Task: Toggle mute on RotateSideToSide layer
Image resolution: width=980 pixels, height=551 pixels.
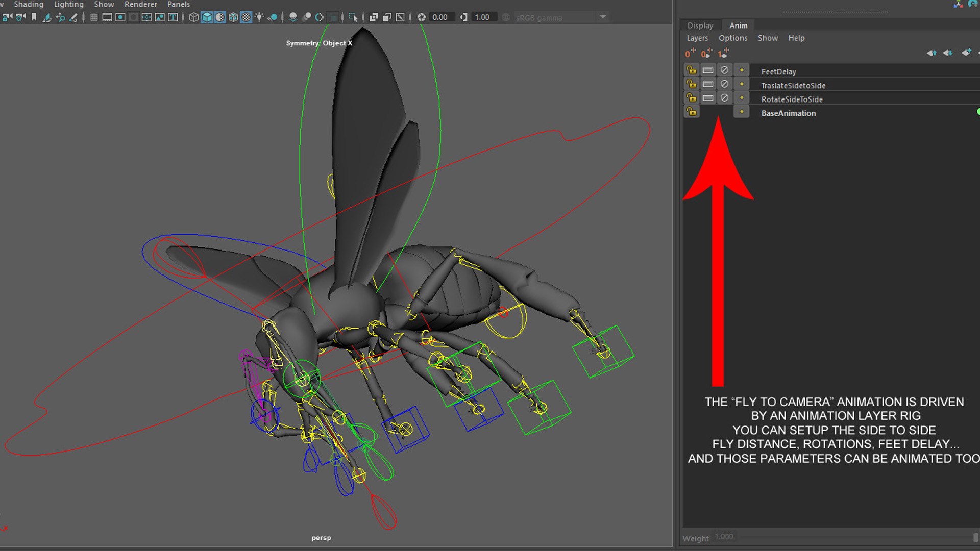Action: (724, 97)
